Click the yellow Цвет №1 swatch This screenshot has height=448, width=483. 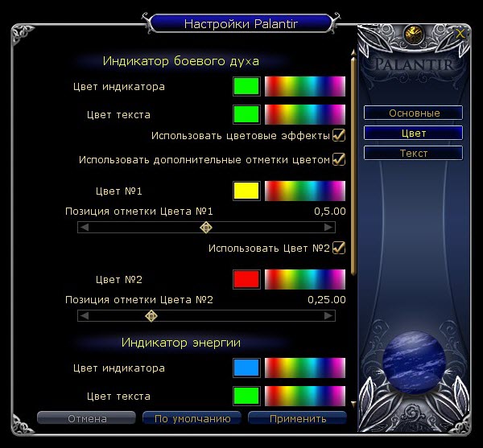click(246, 191)
